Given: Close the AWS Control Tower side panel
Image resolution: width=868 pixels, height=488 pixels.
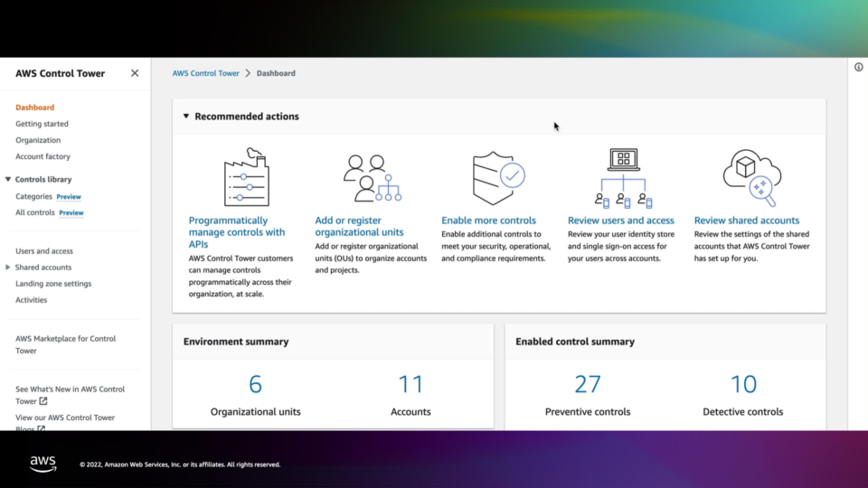Looking at the screenshot, I should tap(135, 73).
